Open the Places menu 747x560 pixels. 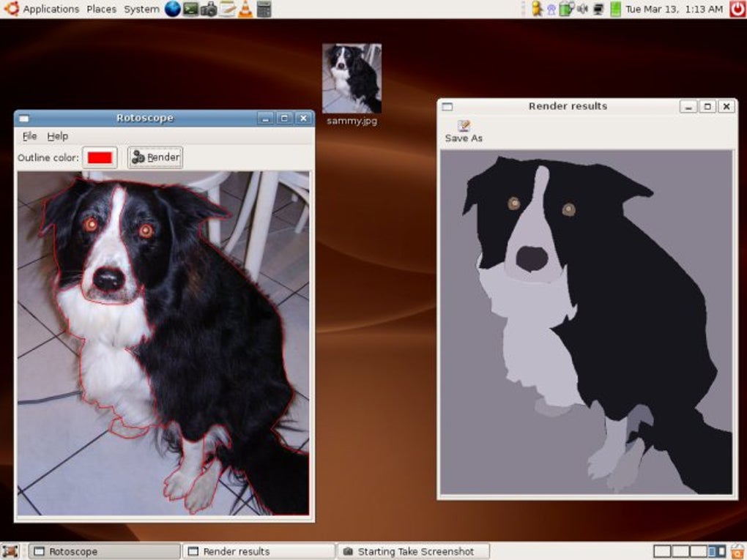coord(102,9)
